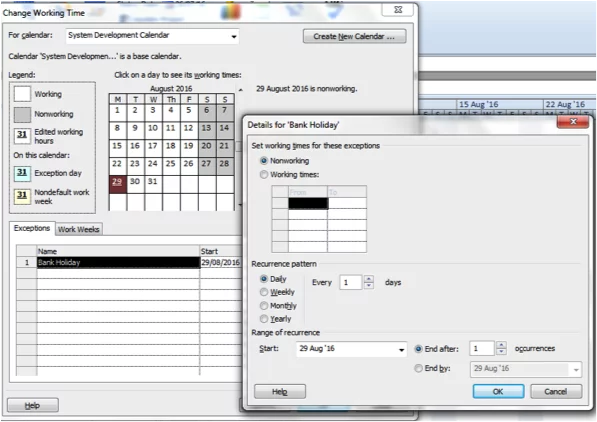The height and width of the screenshot is (422, 597).
Task: Click the Name column header in exceptions
Action: pyautogui.click(x=118, y=251)
